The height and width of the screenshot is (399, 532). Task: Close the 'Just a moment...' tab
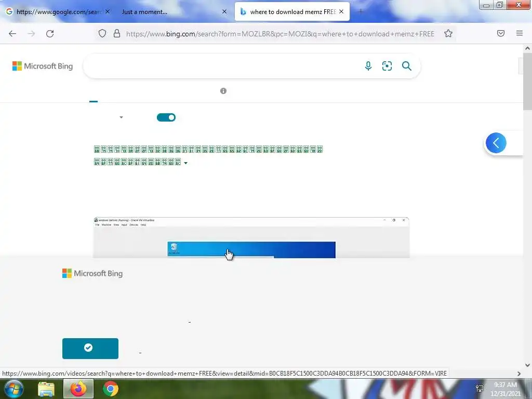[x=224, y=11]
